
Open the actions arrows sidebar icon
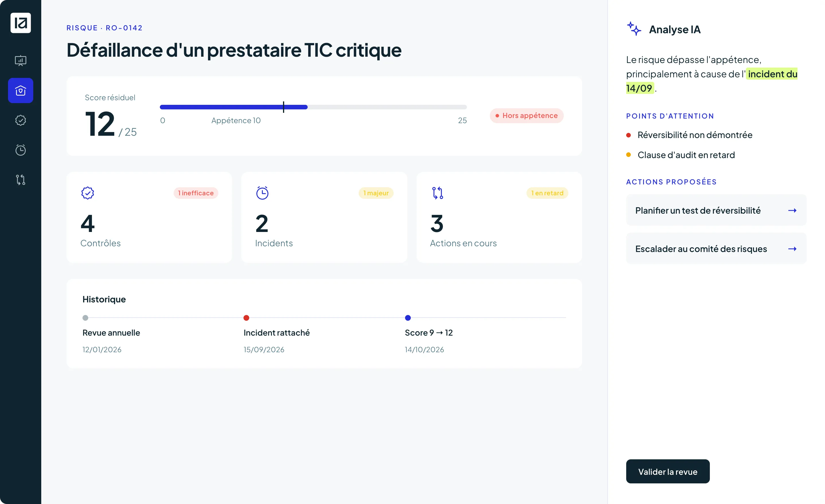click(21, 180)
